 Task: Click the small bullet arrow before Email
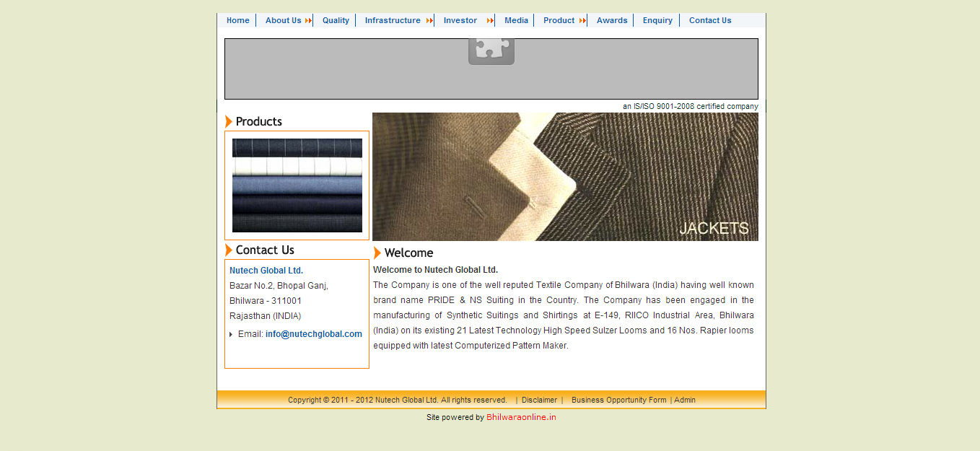pyautogui.click(x=231, y=334)
